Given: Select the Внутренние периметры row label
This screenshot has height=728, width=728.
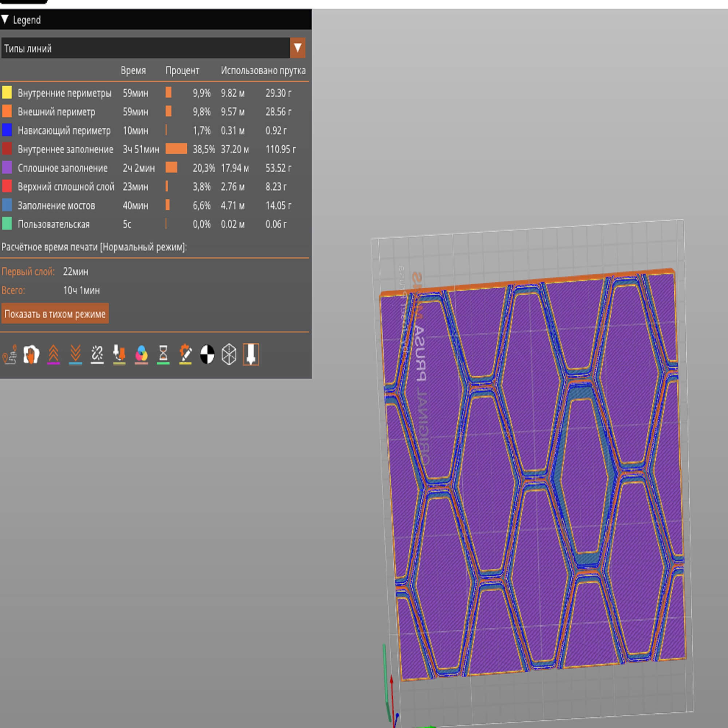Looking at the screenshot, I should point(64,93).
